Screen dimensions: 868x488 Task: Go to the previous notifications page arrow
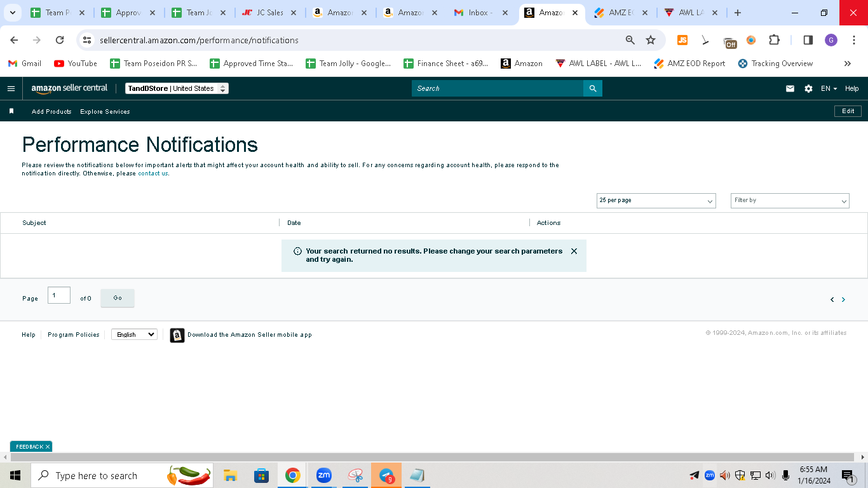(832, 299)
